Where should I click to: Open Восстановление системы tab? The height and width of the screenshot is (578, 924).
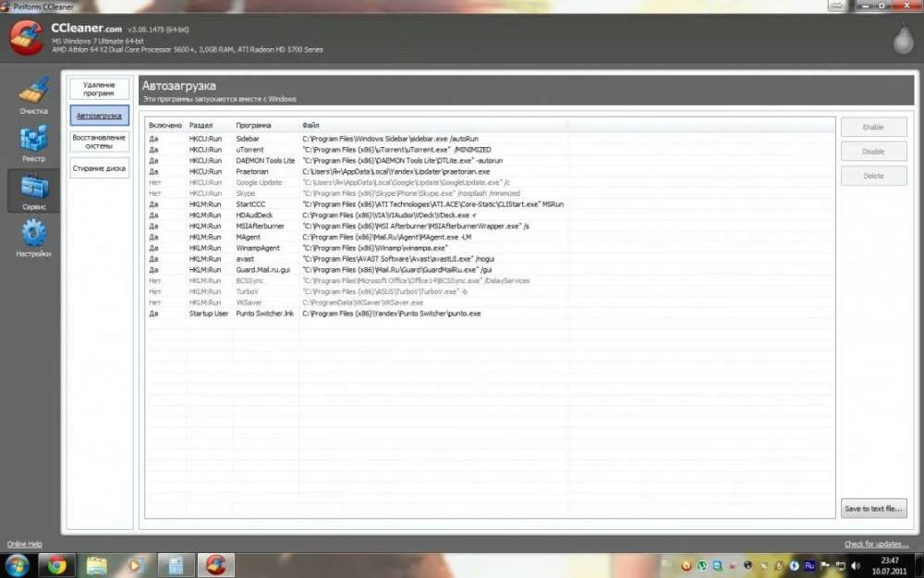point(99,141)
